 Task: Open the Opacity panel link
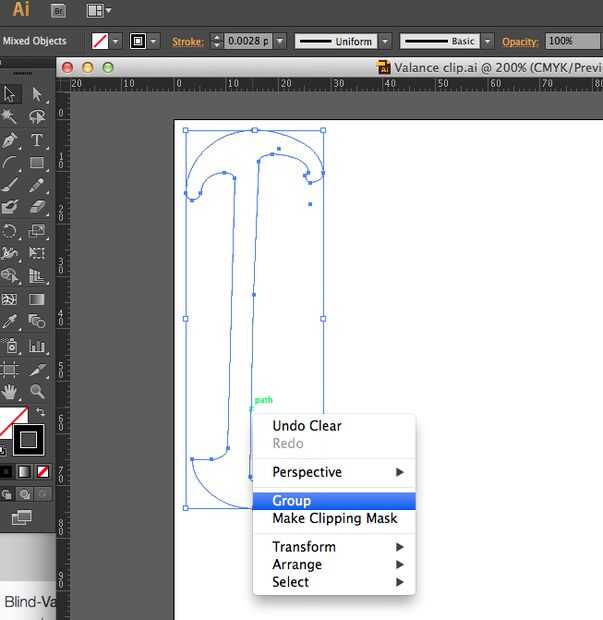coord(519,41)
